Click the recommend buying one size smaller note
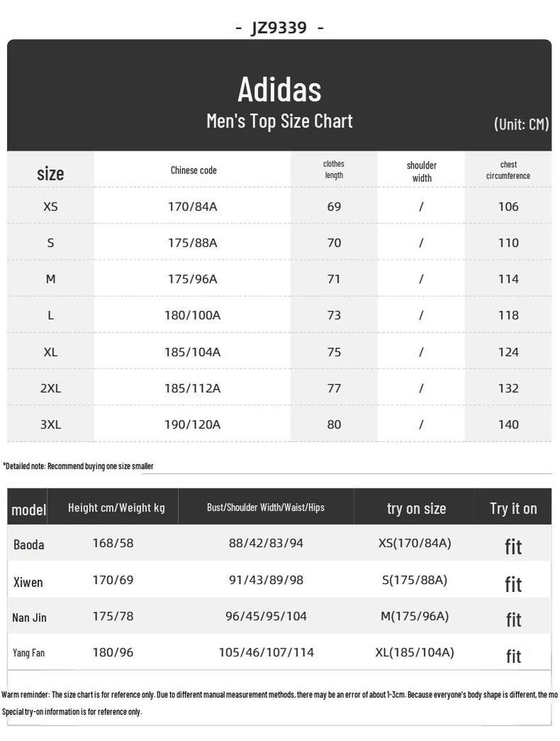Image resolution: width=560 pixels, height=741 pixels. [x=78, y=466]
